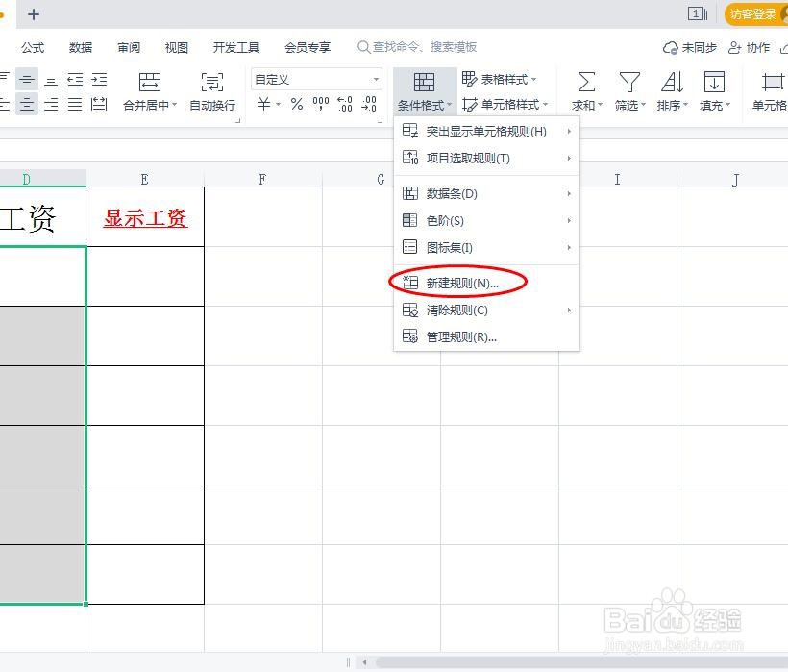
Task: Click the 访客登录 login button
Action: [755, 13]
